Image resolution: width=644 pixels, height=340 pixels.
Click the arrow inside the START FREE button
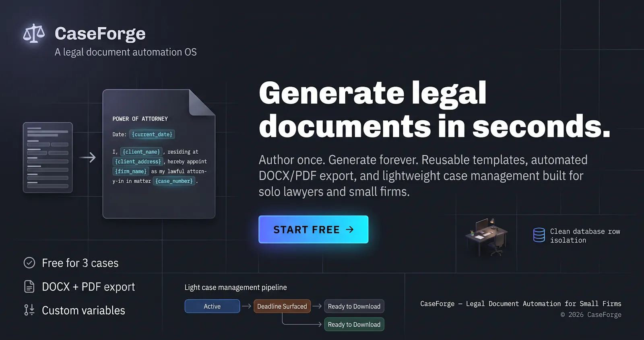click(x=350, y=229)
